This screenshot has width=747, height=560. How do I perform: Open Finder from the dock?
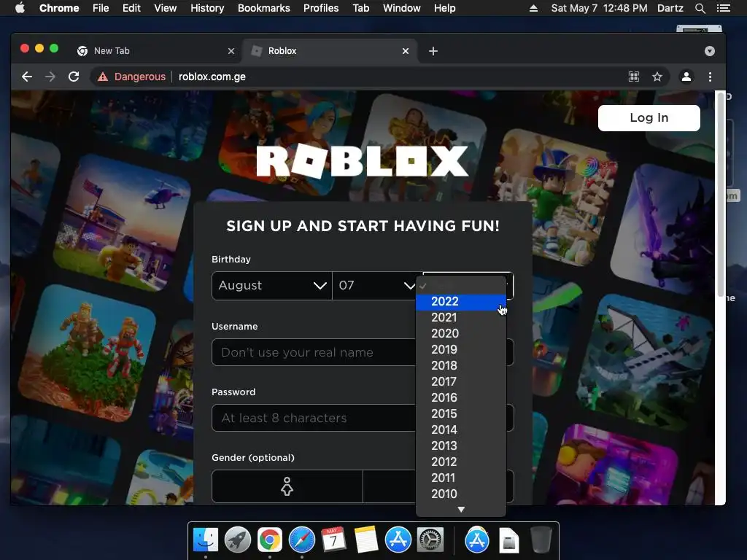206,540
